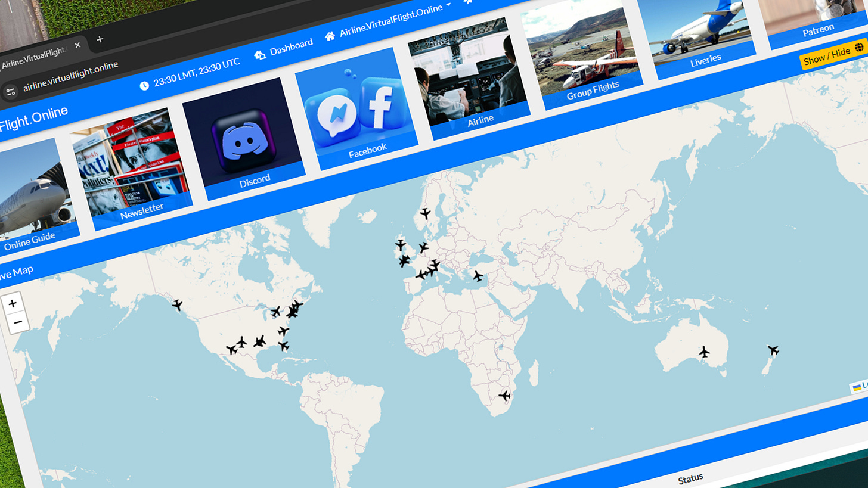
Task: Select the plane over Australia
Action: (x=705, y=352)
